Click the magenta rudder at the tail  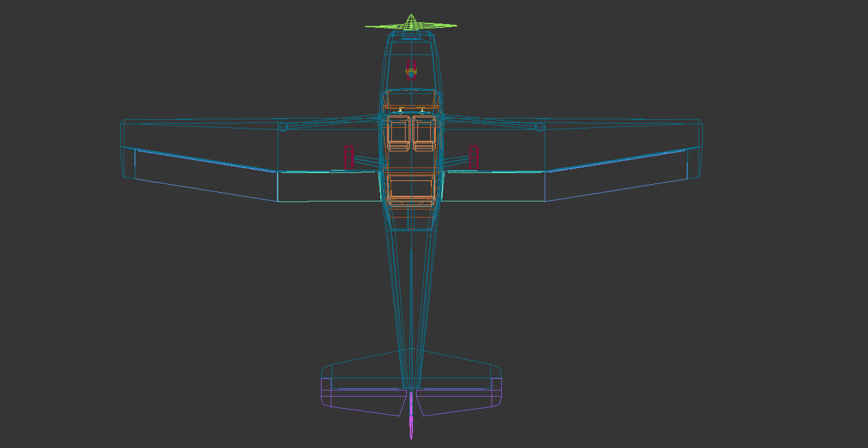tap(411, 414)
